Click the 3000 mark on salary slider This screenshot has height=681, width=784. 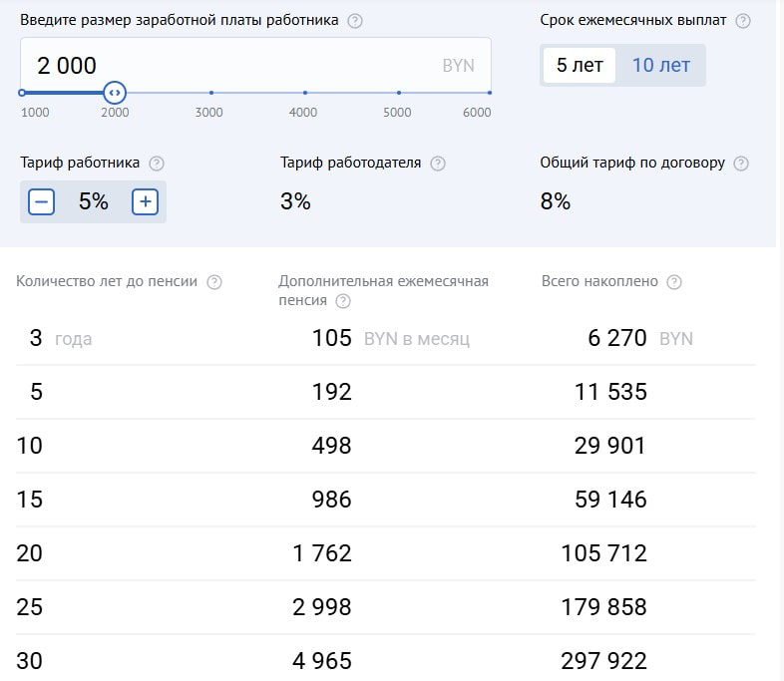[210, 93]
